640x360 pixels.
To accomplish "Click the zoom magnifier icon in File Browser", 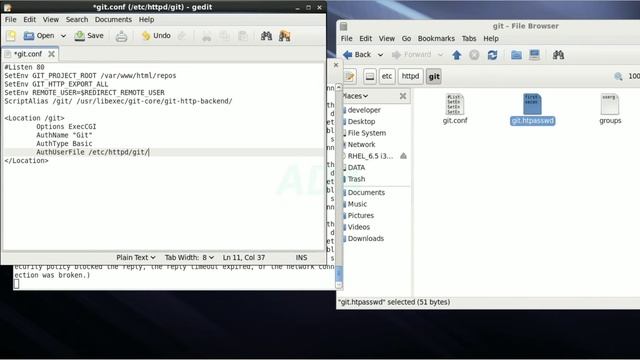I will (x=618, y=76).
